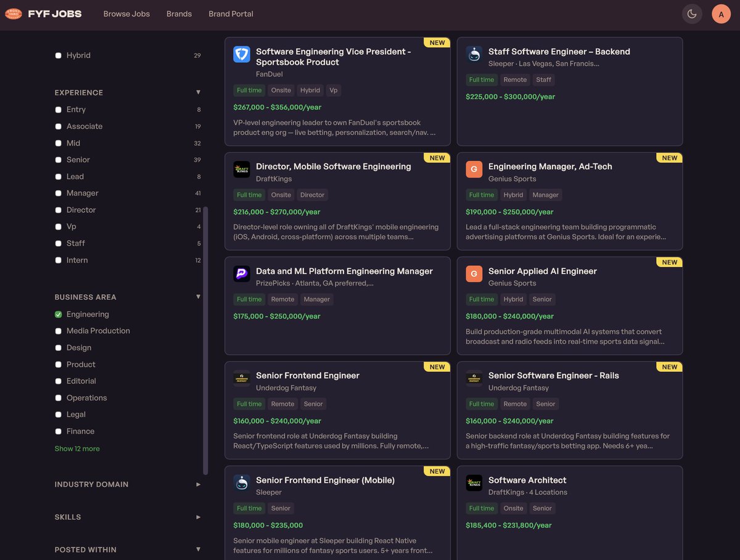This screenshot has height=560, width=740.
Task: Click Sleeper logo on Staff Software Engineer card
Action: point(474,54)
